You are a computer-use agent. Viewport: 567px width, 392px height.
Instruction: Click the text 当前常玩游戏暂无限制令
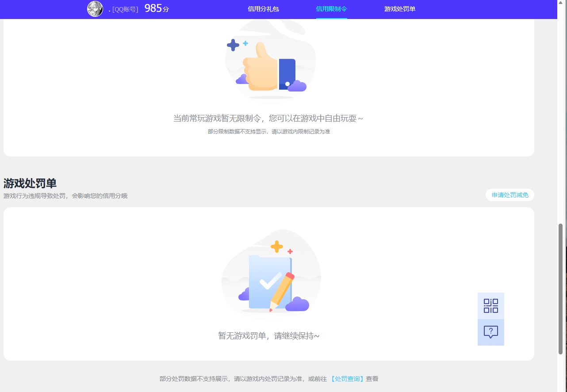coord(217,118)
